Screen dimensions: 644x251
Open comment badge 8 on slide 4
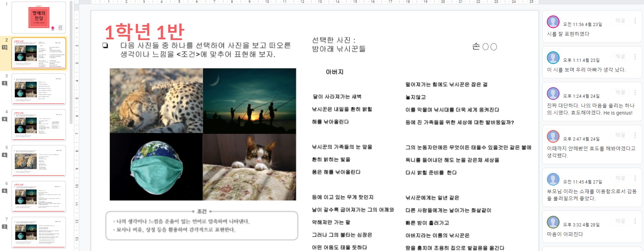coord(5,119)
